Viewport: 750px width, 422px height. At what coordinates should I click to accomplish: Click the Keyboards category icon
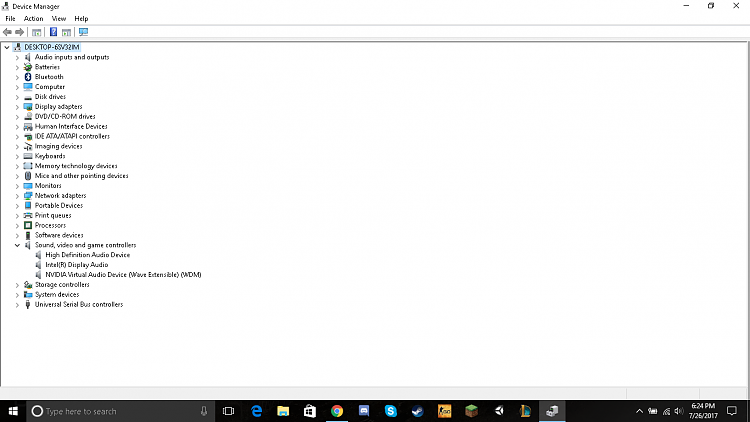[x=28, y=156]
